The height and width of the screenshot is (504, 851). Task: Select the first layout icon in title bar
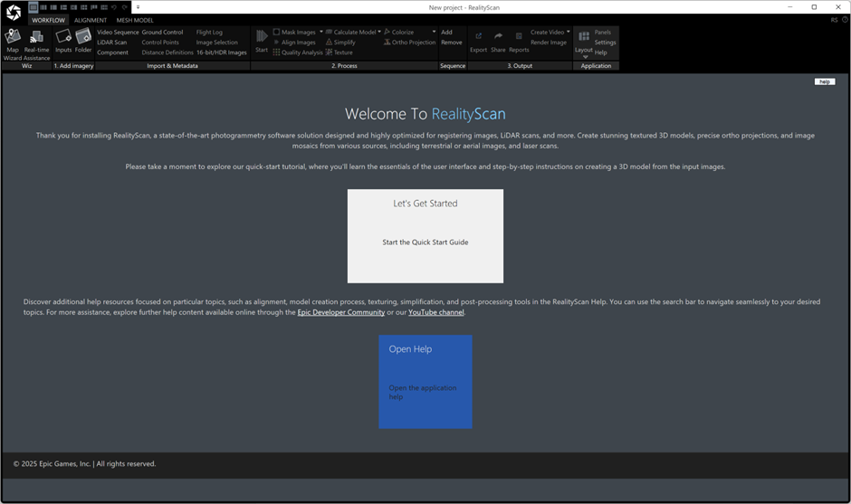[x=33, y=7]
